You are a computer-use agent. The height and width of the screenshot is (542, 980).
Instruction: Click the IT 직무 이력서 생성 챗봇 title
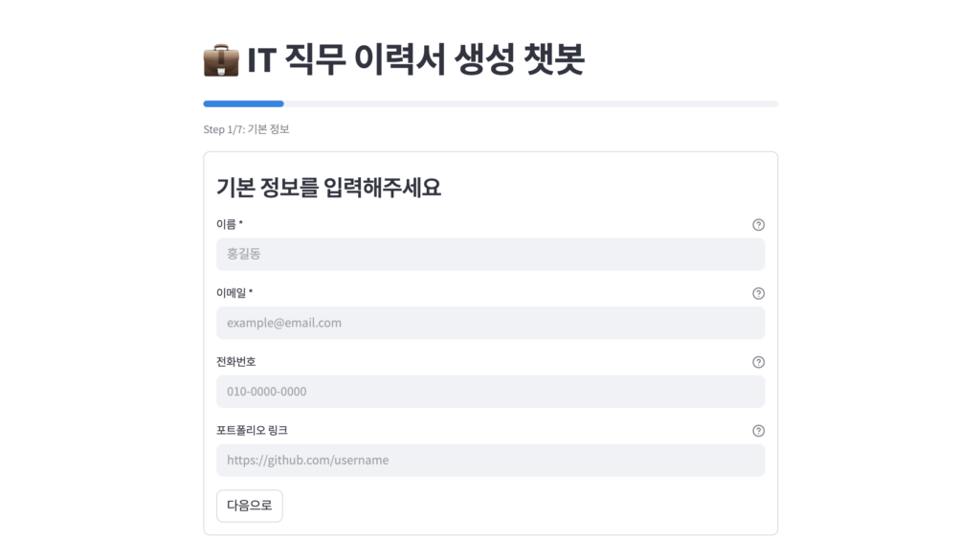(415, 60)
